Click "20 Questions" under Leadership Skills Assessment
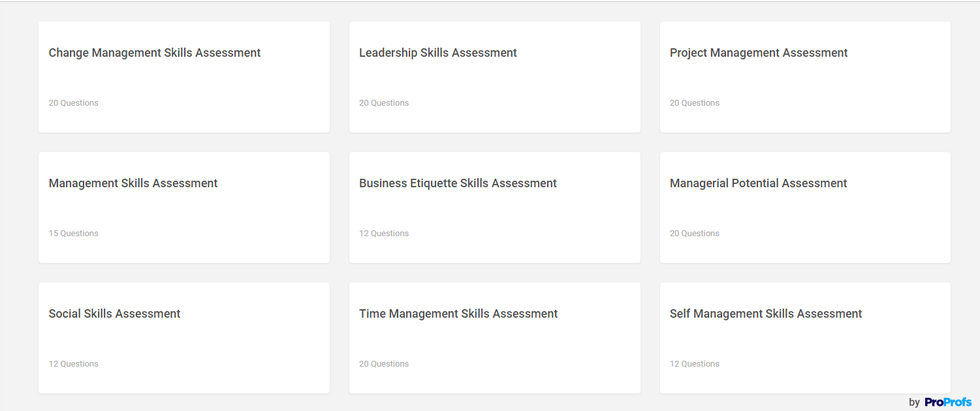The width and height of the screenshot is (980, 411). point(384,103)
